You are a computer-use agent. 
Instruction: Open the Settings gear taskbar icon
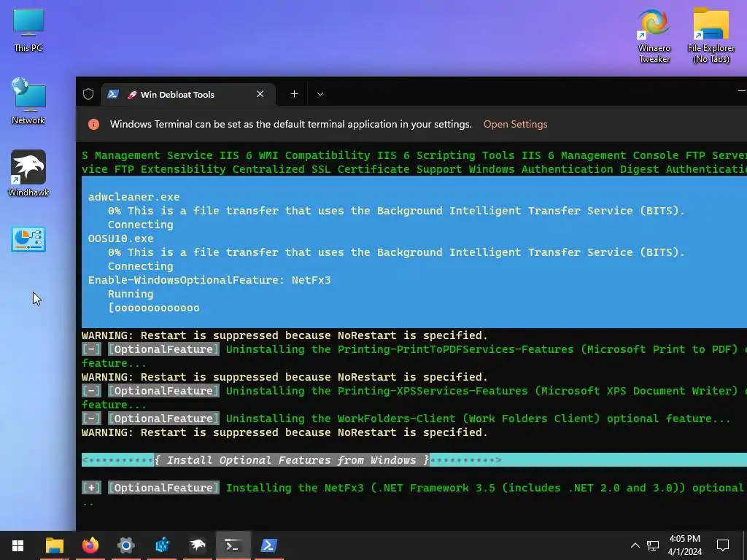pyautogui.click(x=125, y=545)
